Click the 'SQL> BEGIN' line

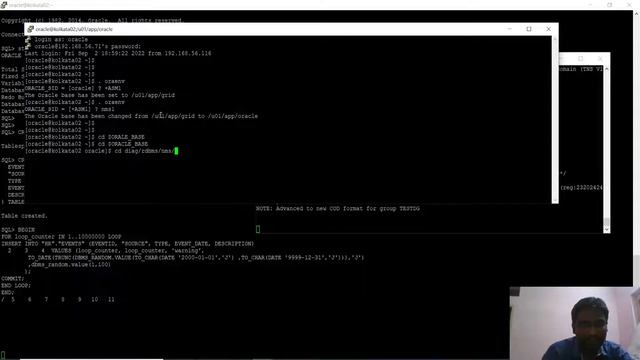coord(18,230)
